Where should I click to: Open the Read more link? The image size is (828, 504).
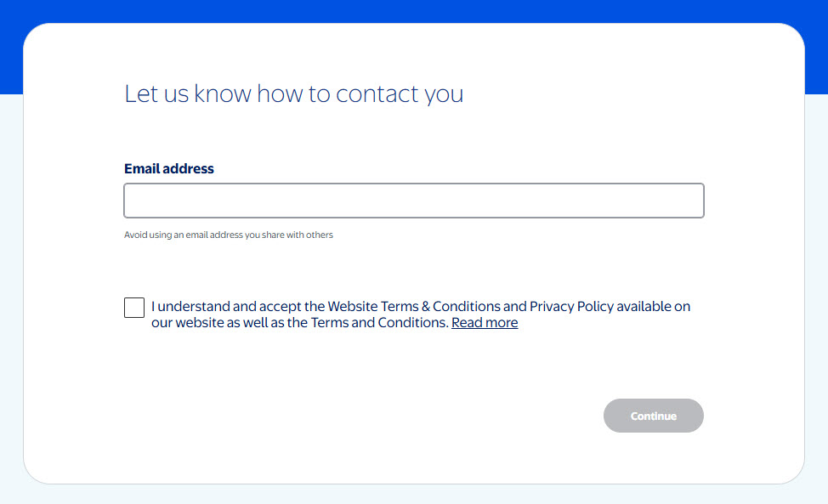[485, 323]
